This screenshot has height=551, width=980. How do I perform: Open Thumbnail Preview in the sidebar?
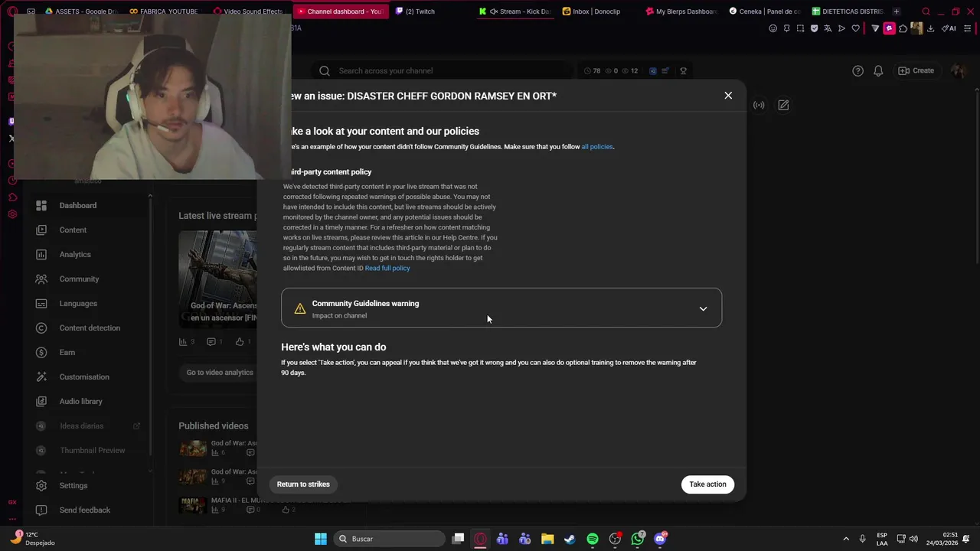tap(92, 450)
